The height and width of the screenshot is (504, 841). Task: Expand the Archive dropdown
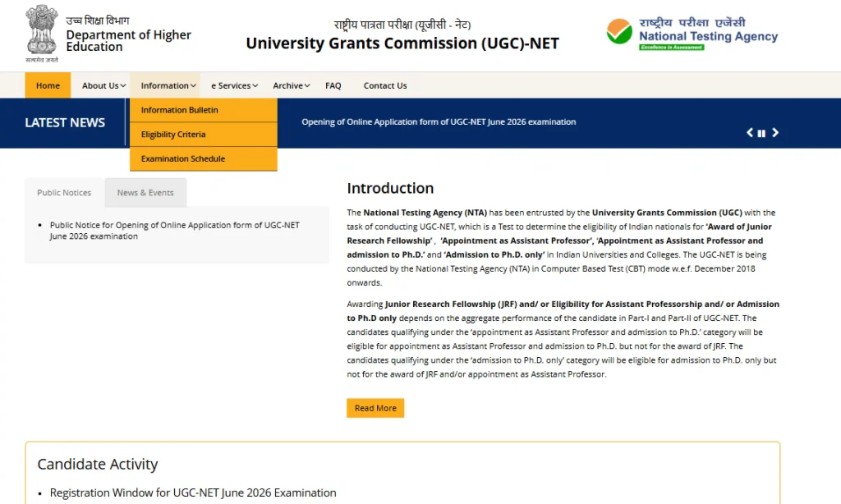(x=289, y=85)
